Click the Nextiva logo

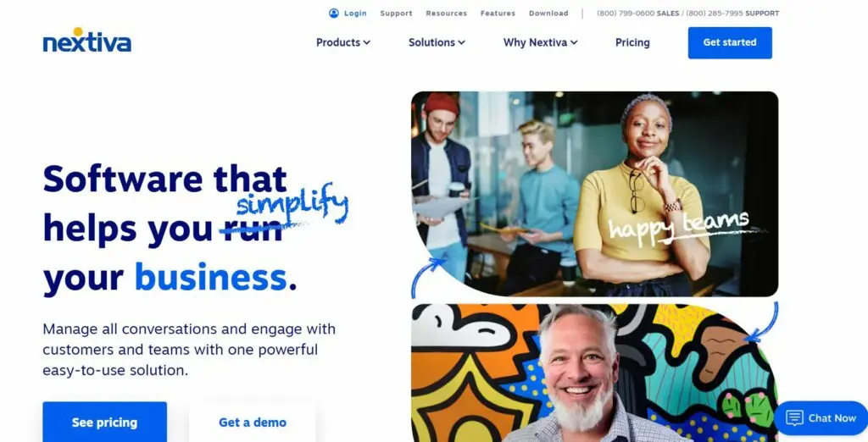87,41
